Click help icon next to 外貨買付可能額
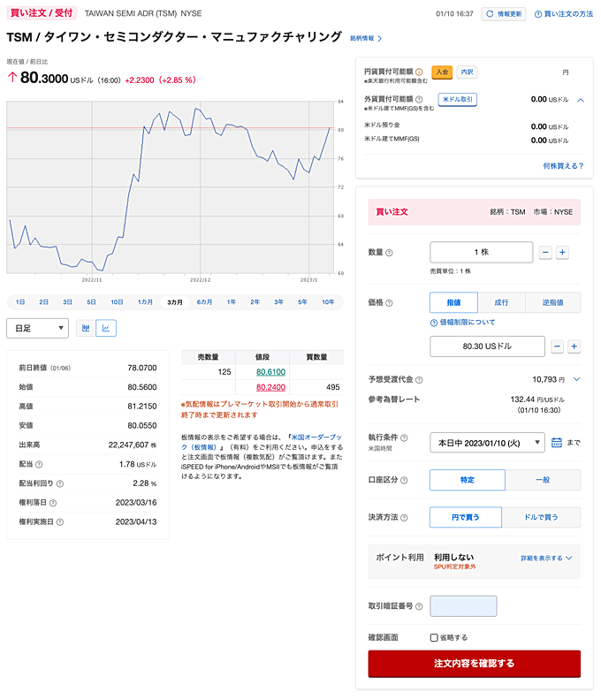The image size is (601, 700). click(419, 100)
